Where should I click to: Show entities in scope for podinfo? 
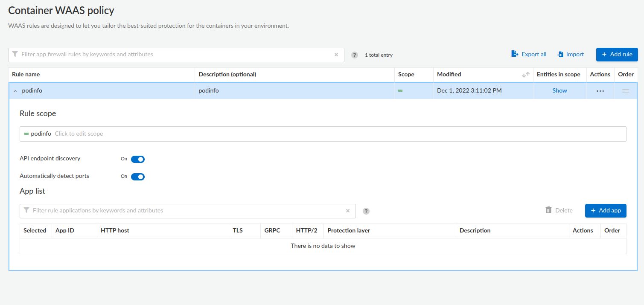click(x=559, y=90)
